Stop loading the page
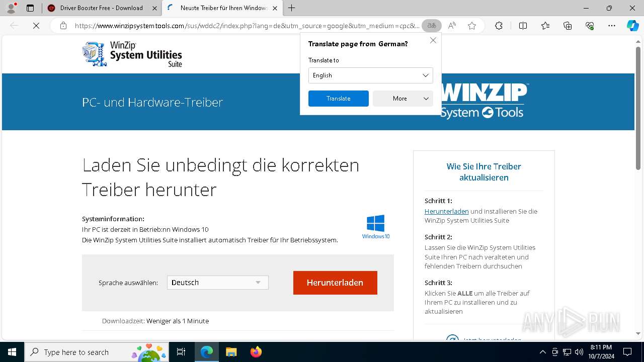The height and width of the screenshot is (362, 644). (36, 26)
